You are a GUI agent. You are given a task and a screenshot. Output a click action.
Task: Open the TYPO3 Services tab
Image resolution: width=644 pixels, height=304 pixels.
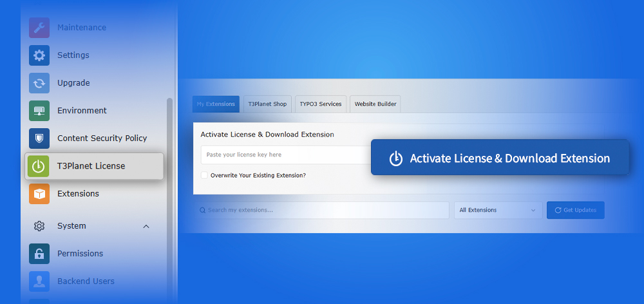coord(321,104)
